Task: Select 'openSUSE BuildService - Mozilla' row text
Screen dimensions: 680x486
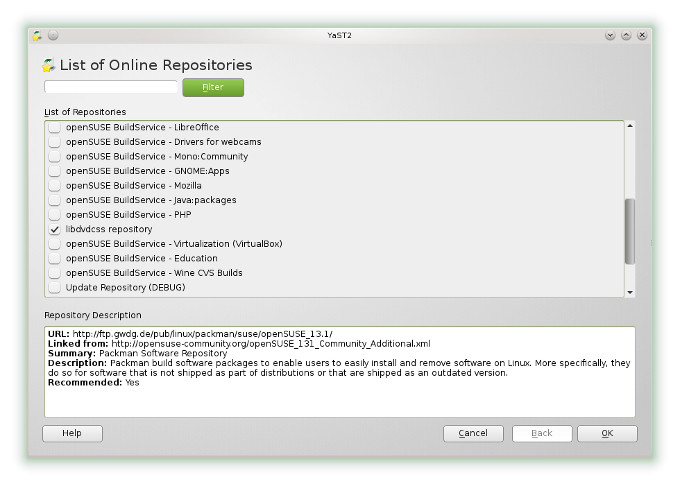Action: pyautogui.click(x=134, y=186)
